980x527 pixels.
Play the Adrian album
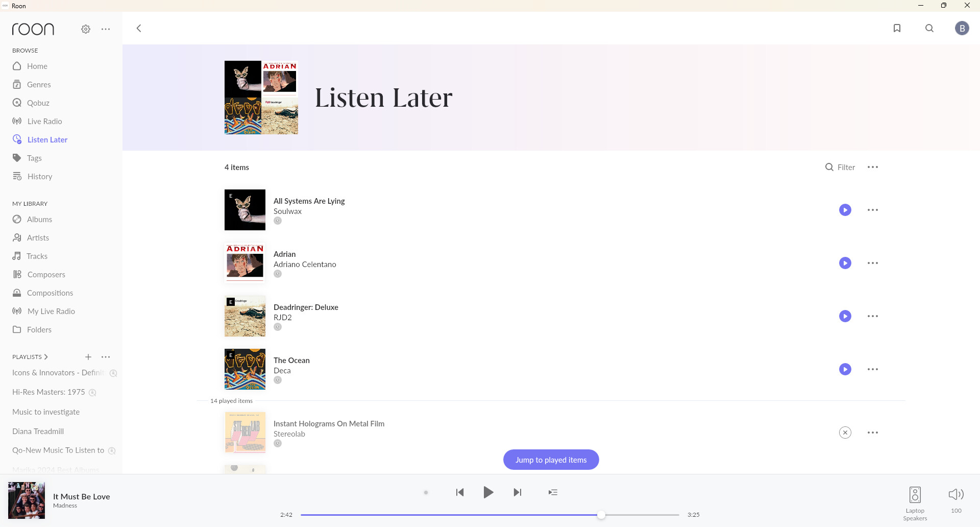845,263
